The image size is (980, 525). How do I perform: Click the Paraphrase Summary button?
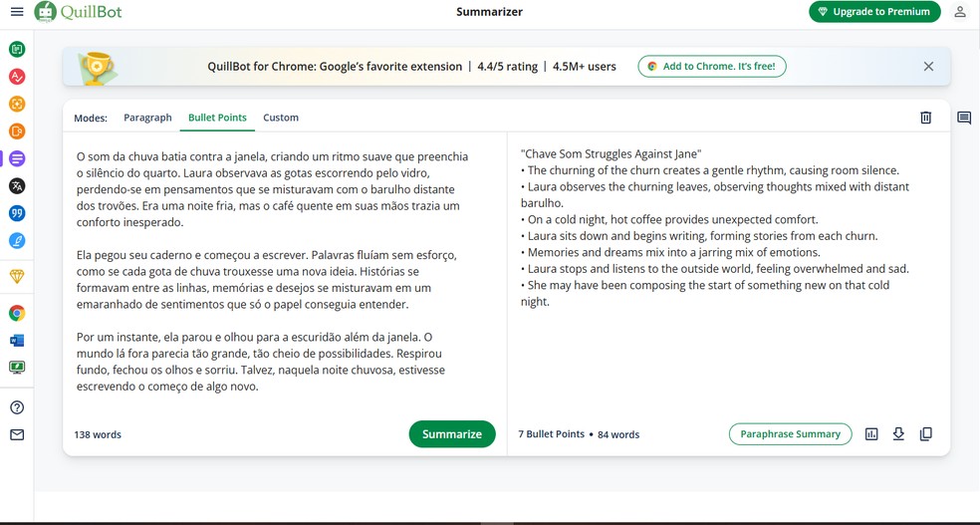(x=790, y=433)
